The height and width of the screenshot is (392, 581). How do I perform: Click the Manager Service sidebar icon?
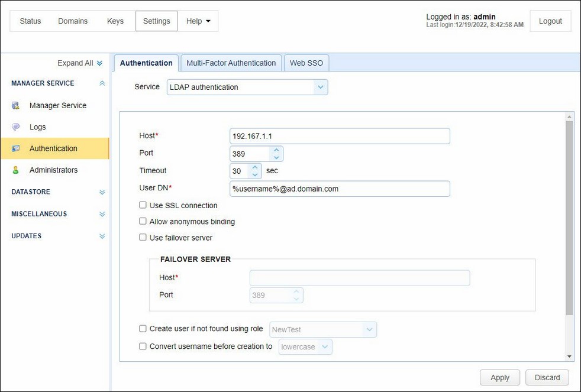tap(15, 105)
